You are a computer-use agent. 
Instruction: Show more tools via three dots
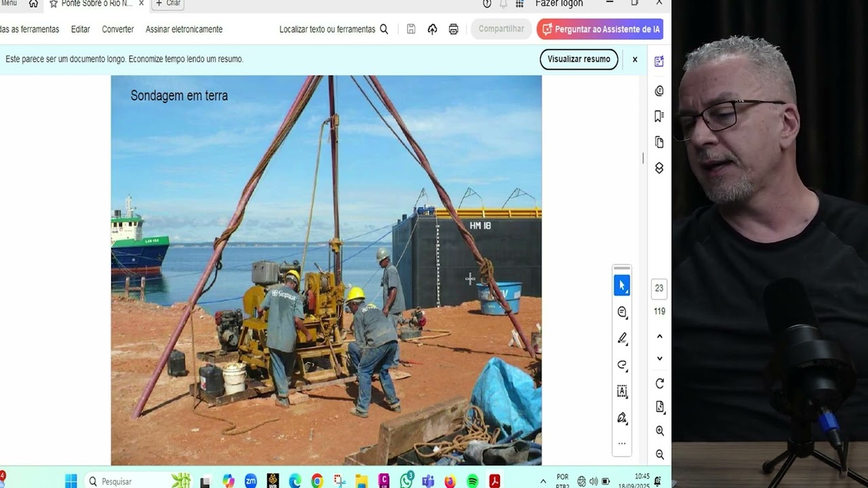click(x=622, y=444)
